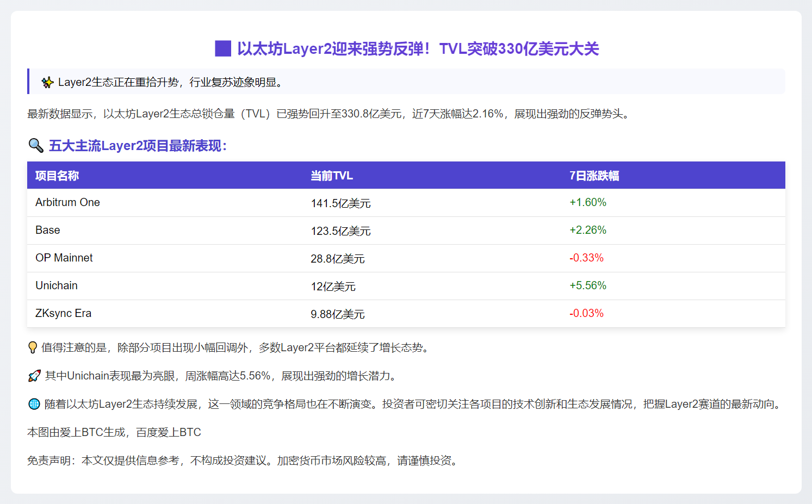Viewport: 812px width, 504px height.
Task: Click the paragraph starting 最新数据显示
Action: pyautogui.click(x=328, y=114)
